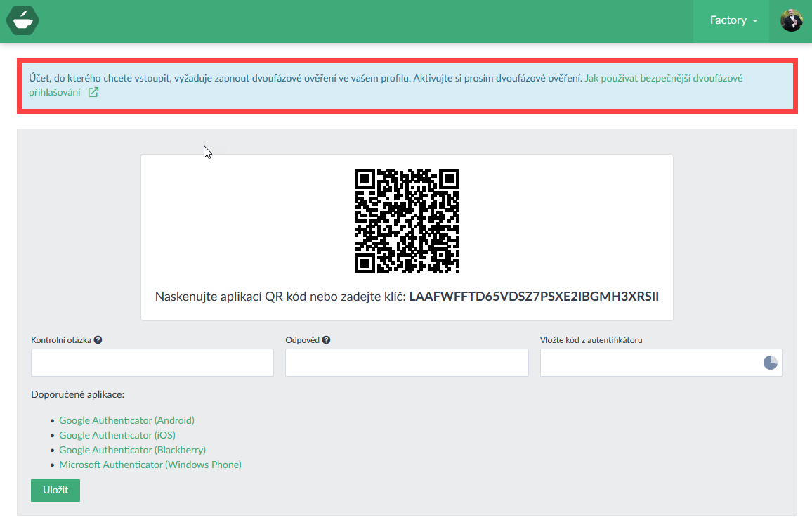The image size is (812, 525).
Task: Click help icon beside Kontrolní otázka
Action: (x=98, y=340)
